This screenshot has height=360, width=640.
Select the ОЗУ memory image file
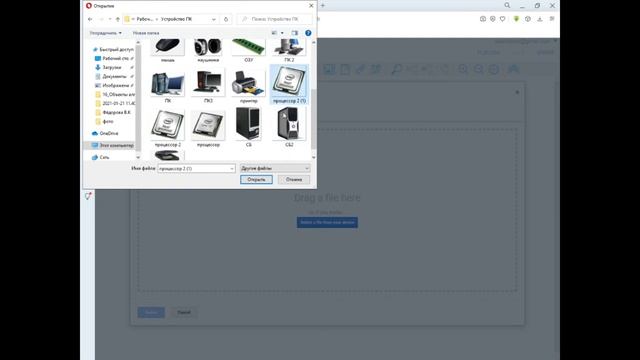pyautogui.click(x=249, y=50)
